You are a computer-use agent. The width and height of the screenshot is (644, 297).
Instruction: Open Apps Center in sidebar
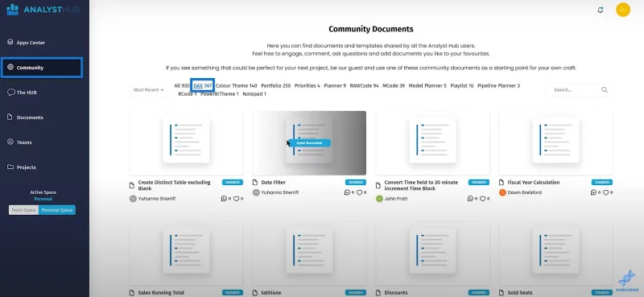pyautogui.click(x=27, y=43)
